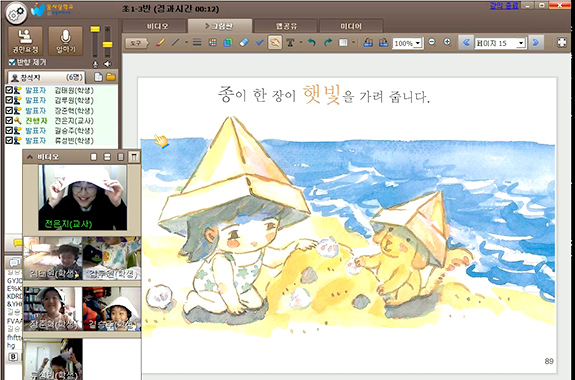The image size is (575, 380).
Task: Select the text T tool
Action: [x=290, y=43]
